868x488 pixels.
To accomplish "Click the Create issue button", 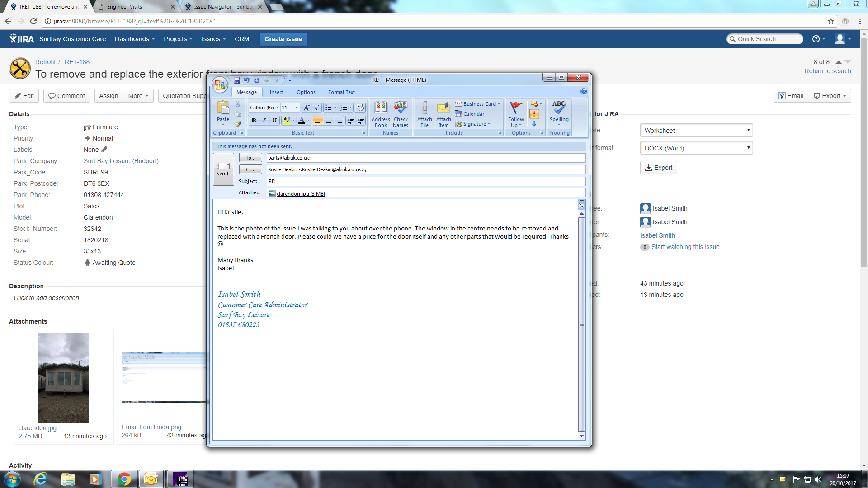I will coord(283,39).
